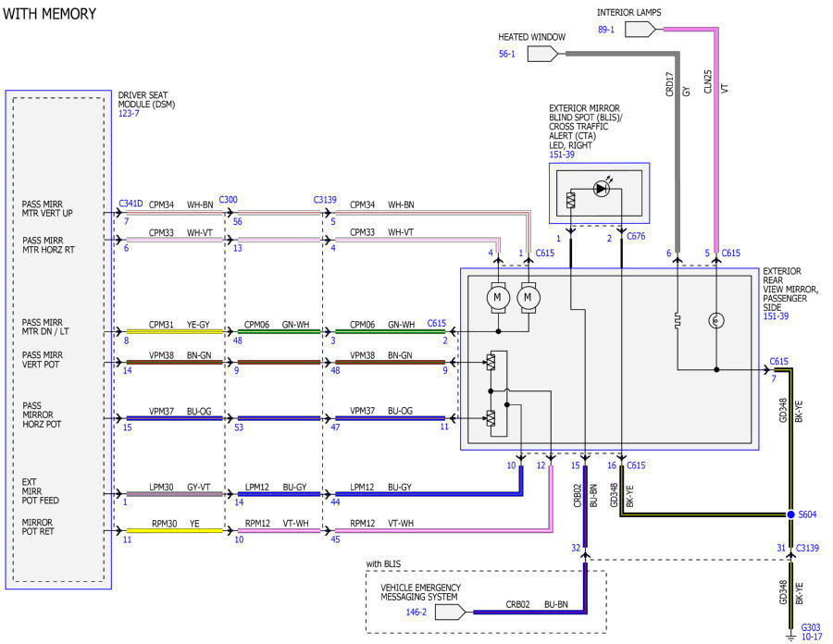The image size is (833, 644).
Task: Select the C676 connector label
Action: pyautogui.click(x=636, y=236)
